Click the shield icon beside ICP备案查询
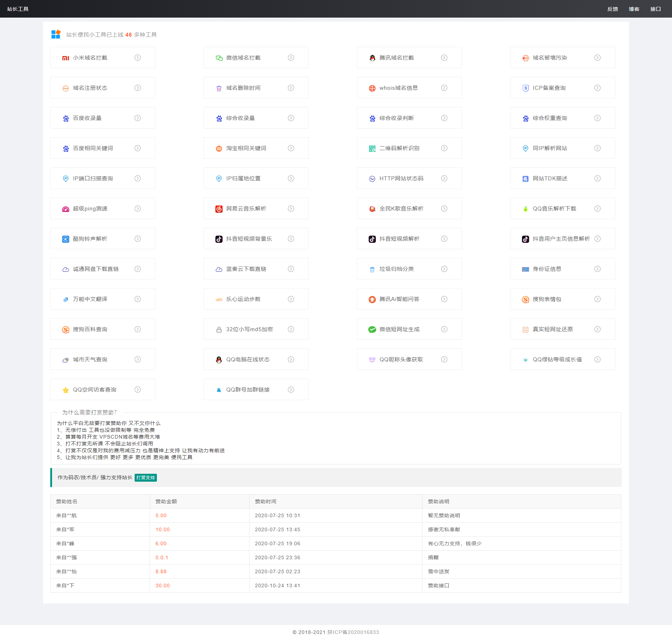Image resolution: width=672 pixels, height=639 pixels. (526, 88)
